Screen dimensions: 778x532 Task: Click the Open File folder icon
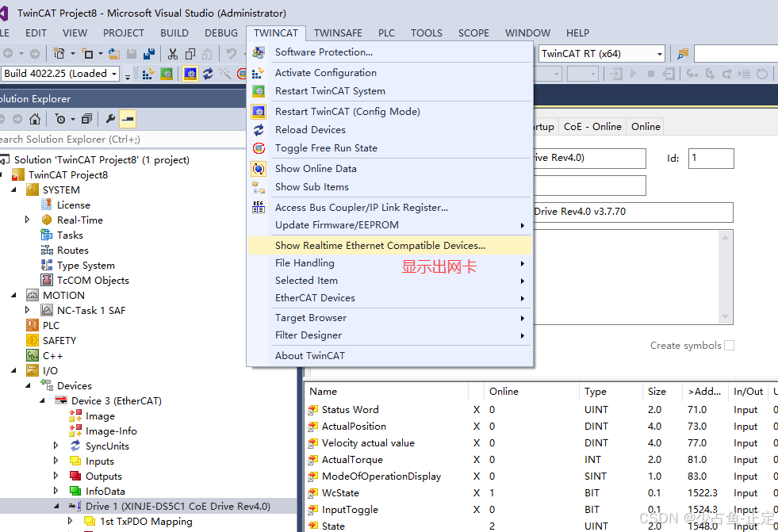click(x=114, y=54)
